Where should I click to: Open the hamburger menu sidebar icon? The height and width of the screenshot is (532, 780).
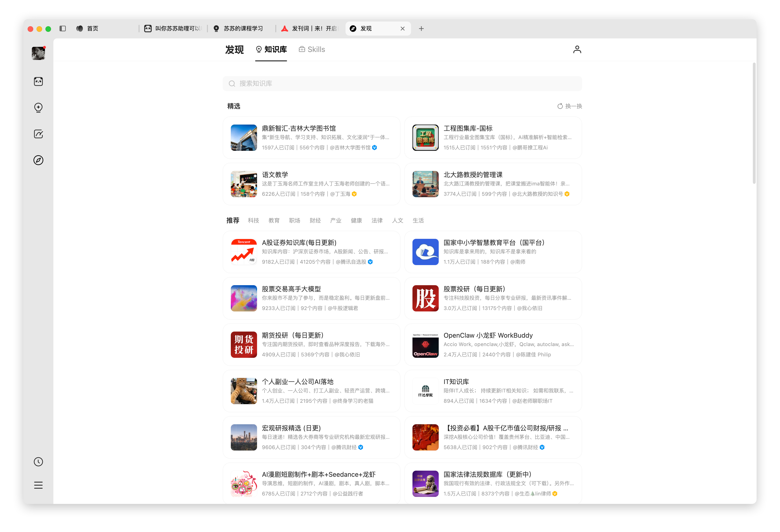click(38, 485)
